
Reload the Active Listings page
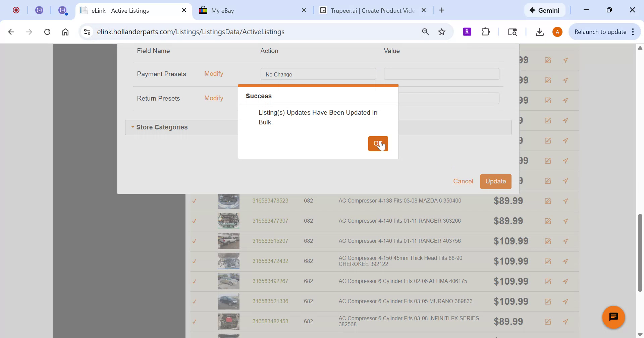(x=47, y=32)
